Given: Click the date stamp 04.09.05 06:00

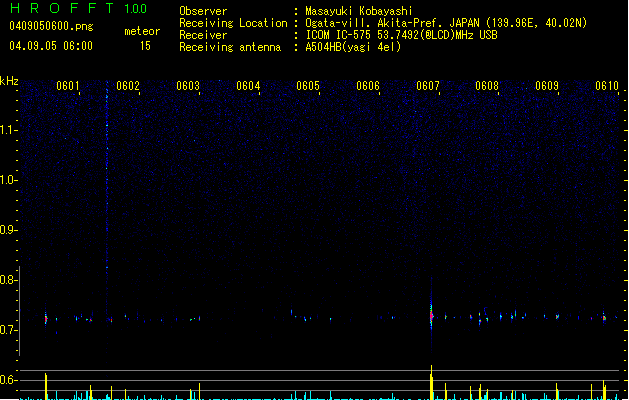Looking at the screenshot, I should [51, 46].
